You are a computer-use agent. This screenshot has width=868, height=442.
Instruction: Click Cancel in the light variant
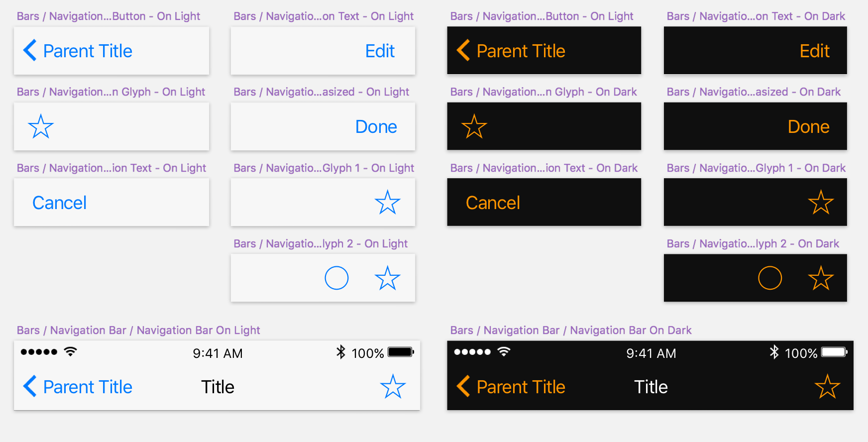click(59, 202)
